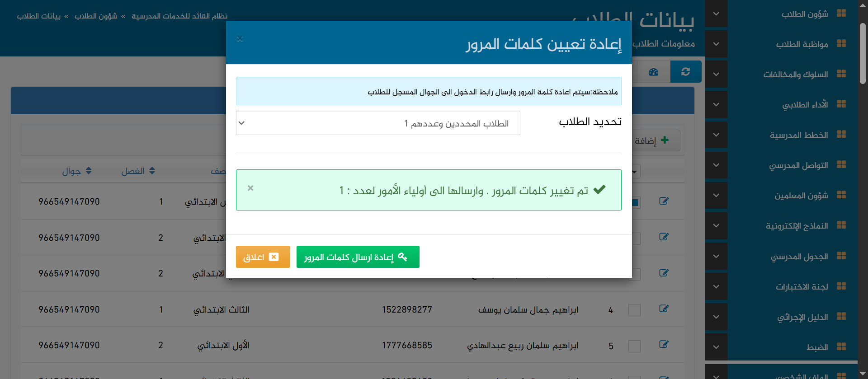Tick the checkbox for student row 5
The width and height of the screenshot is (868, 379).
point(634,346)
